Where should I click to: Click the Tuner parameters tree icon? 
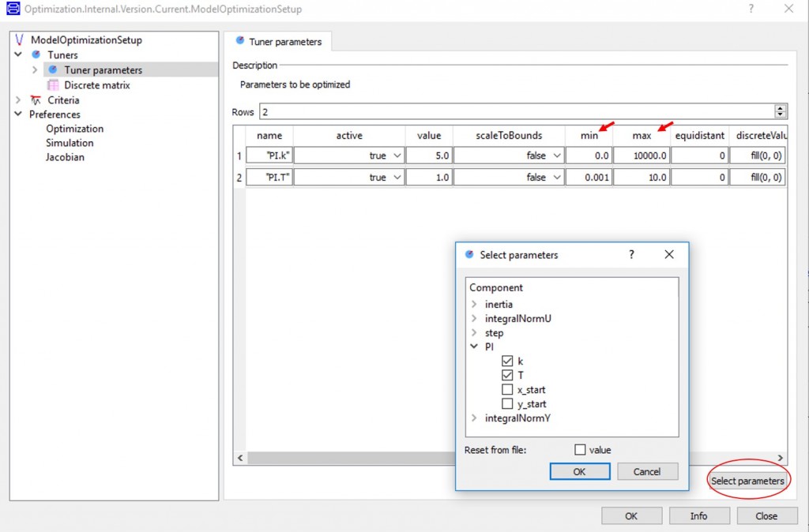point(53,69)
